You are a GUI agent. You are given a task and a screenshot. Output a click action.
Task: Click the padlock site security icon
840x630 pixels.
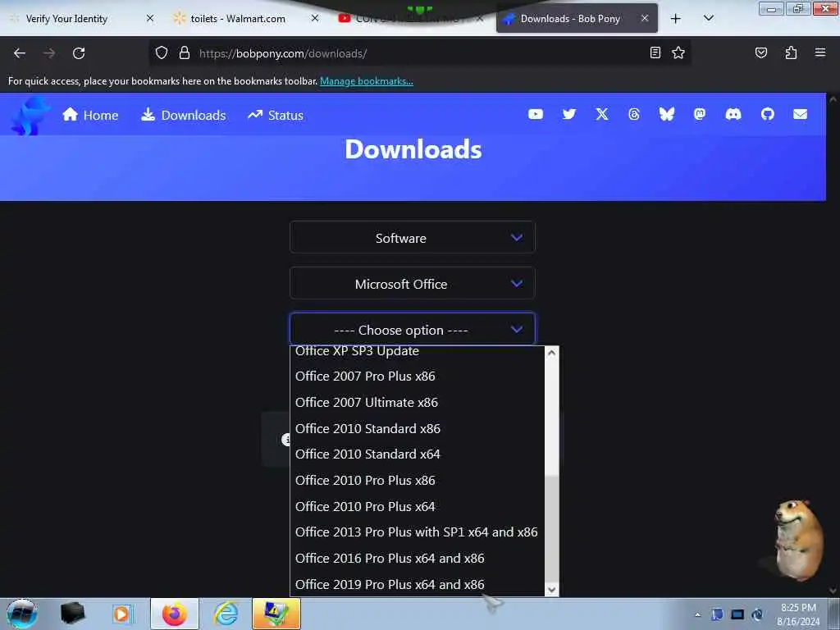click(x=185, y=53)
